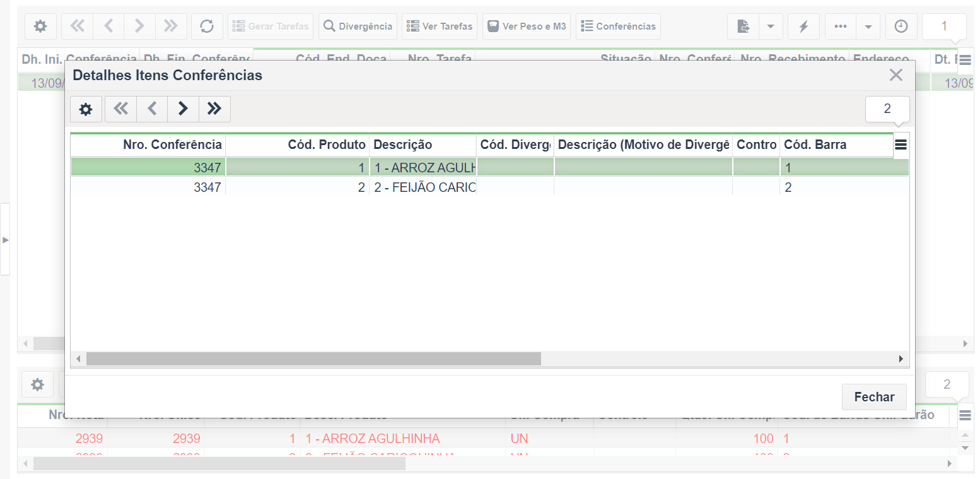Screen dimensions: 980x479
Task: Click bottom grid UN cell for arroz
Action: [x=549, y=439]
